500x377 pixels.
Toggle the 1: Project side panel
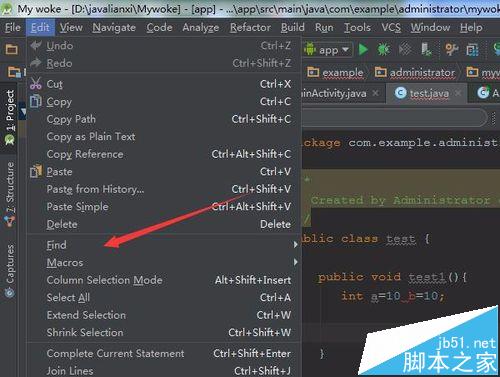(10, 117)
